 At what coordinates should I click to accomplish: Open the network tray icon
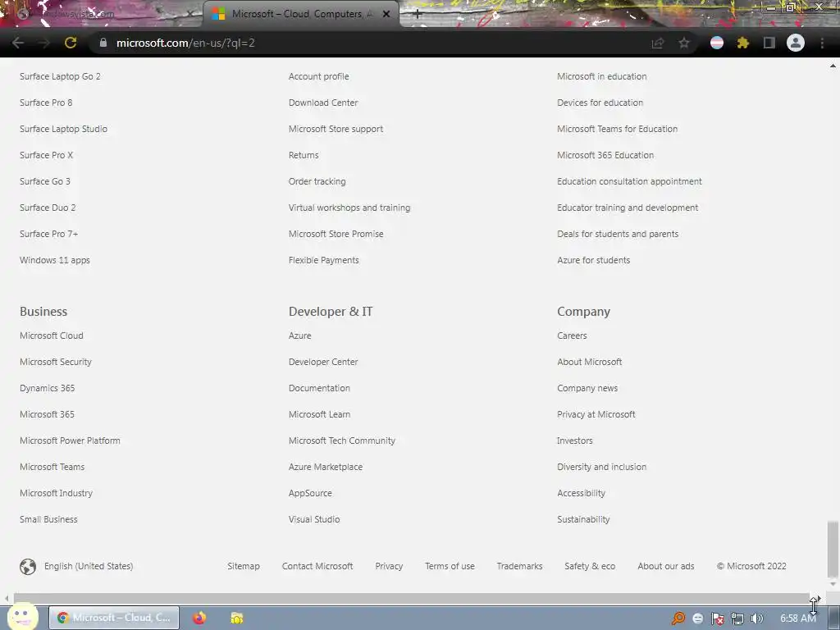[737, 619]
